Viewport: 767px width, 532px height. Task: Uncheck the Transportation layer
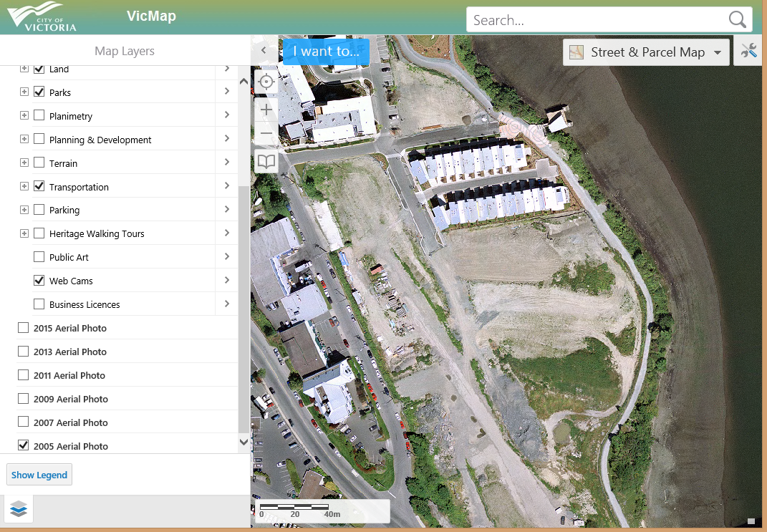(x=39, y=186)
